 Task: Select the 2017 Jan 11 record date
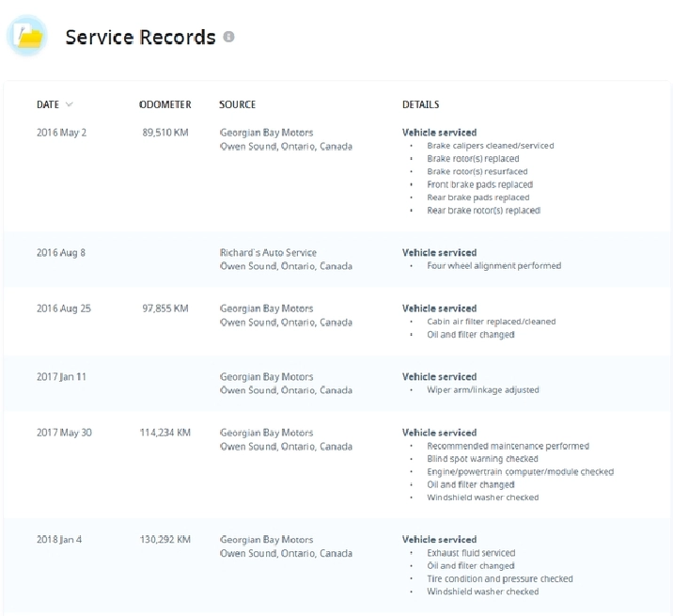[61, 377]
